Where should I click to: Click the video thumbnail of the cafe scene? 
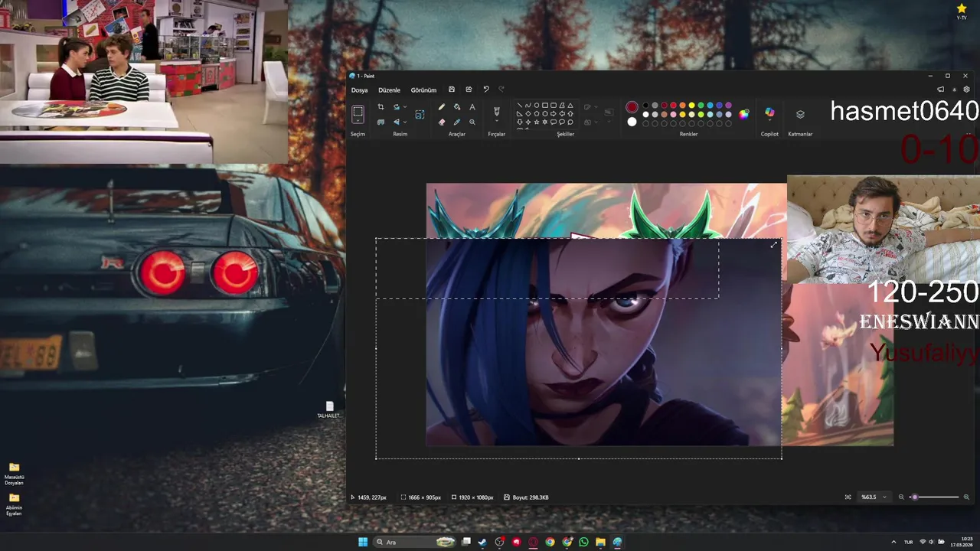(144, 82)
